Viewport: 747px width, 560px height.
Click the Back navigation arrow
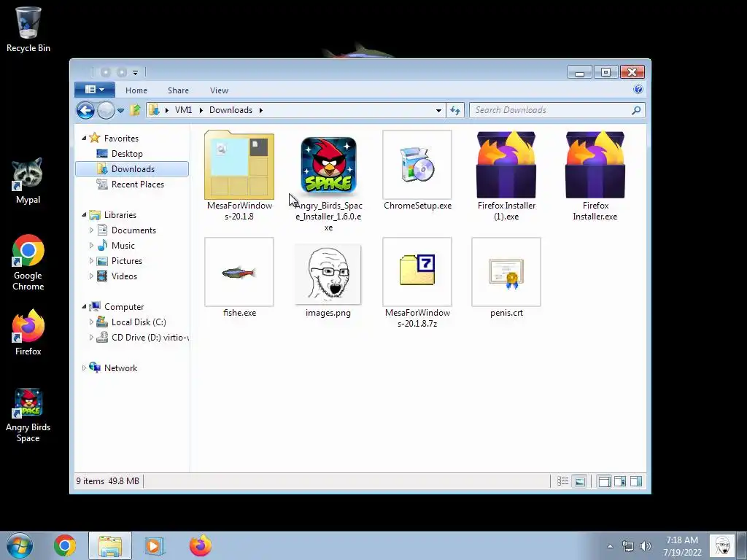click(85, 110)
